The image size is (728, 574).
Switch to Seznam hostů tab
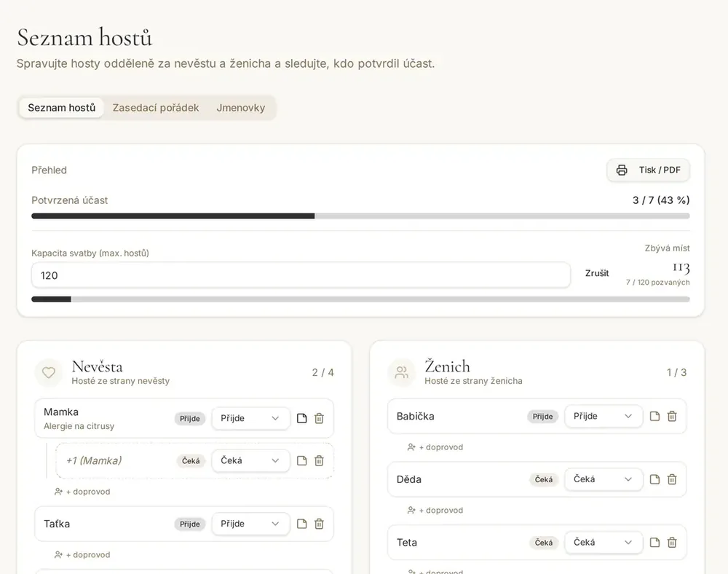click(61, 108)
